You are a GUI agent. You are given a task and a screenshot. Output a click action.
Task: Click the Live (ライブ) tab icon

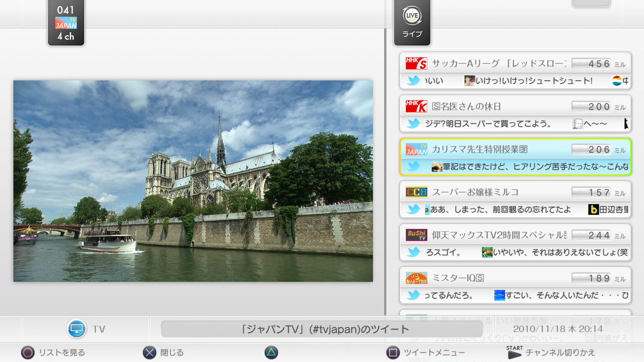pos(412,21)
